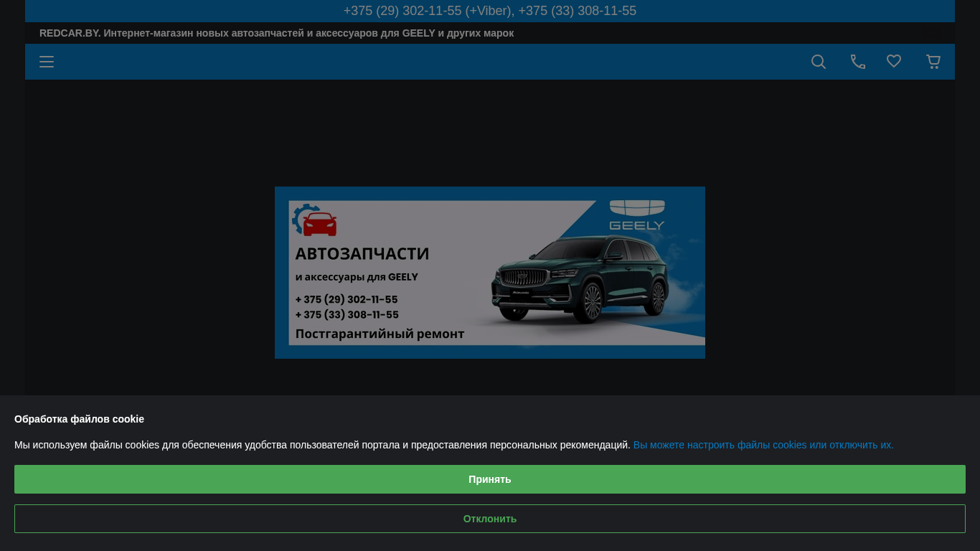Click the phone numbers in the top bar

pos(490,11)
